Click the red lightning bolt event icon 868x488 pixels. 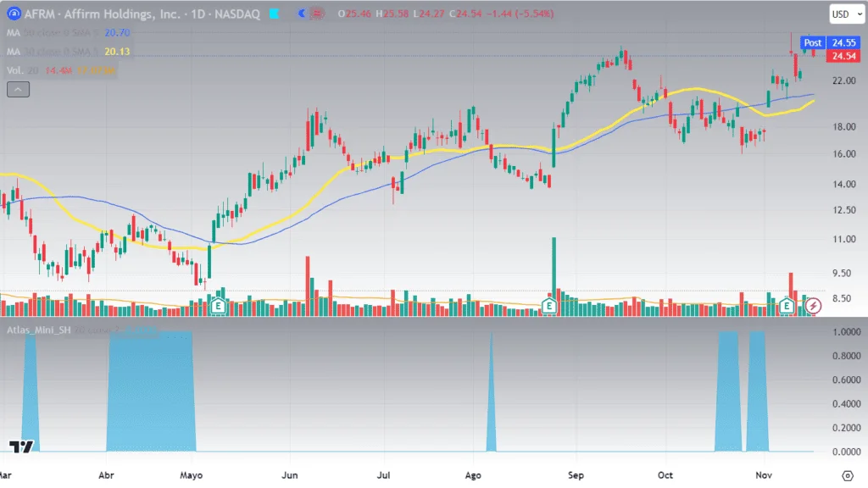tap(813, 305)
